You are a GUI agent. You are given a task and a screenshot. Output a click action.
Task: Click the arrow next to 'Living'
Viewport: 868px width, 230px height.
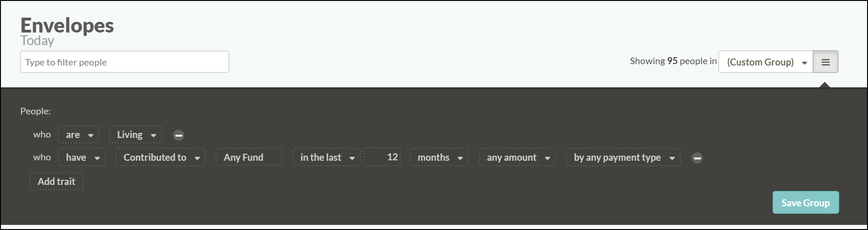(154, 136)
